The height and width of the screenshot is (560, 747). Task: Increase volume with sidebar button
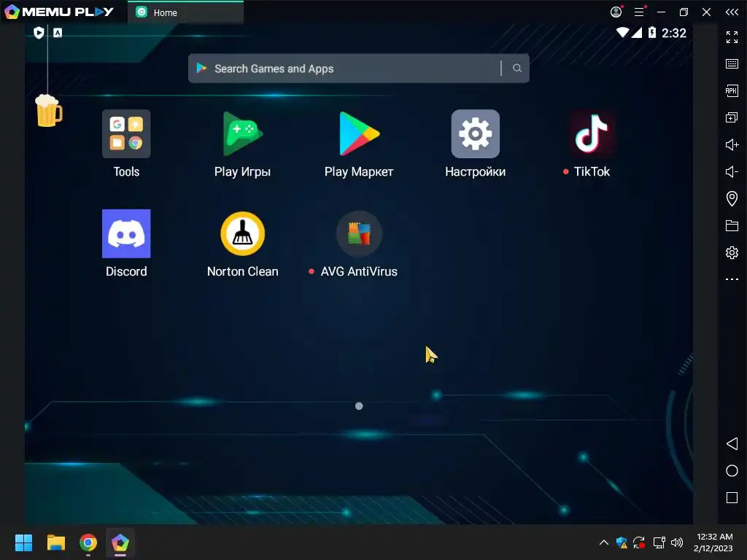(732, 144)
